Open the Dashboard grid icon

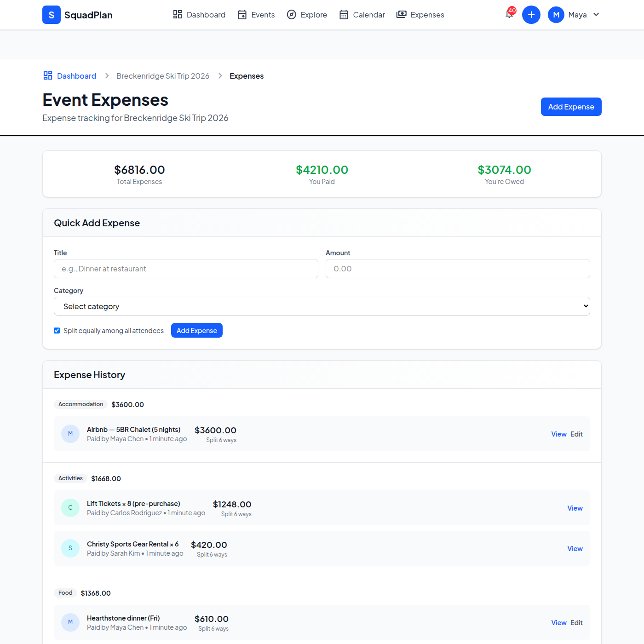point(178,14)
